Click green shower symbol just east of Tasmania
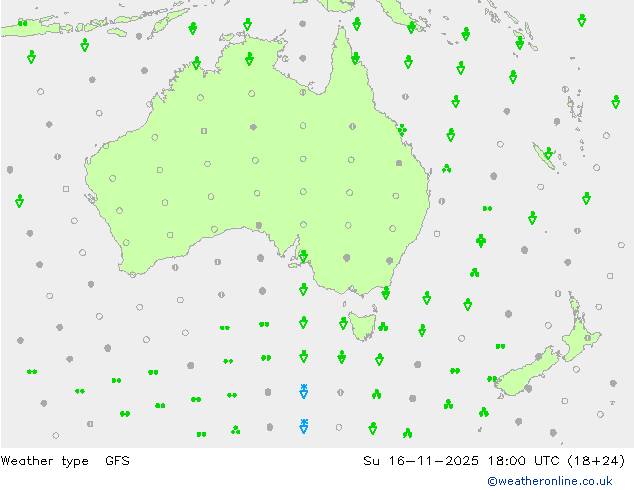Screen dimensions: 634x490 383,326
